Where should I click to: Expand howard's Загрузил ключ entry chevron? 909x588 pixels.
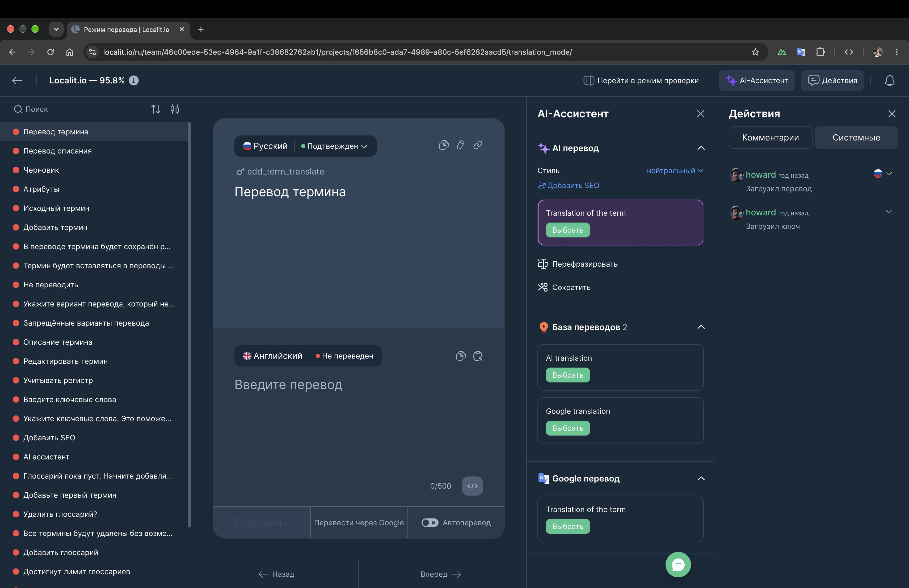click(889, 211)
